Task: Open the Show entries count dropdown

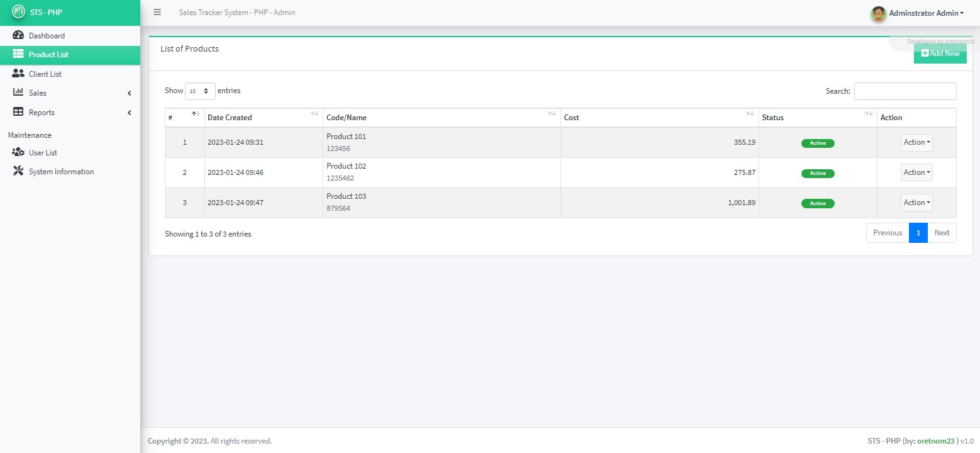Action: pos(200,91)
